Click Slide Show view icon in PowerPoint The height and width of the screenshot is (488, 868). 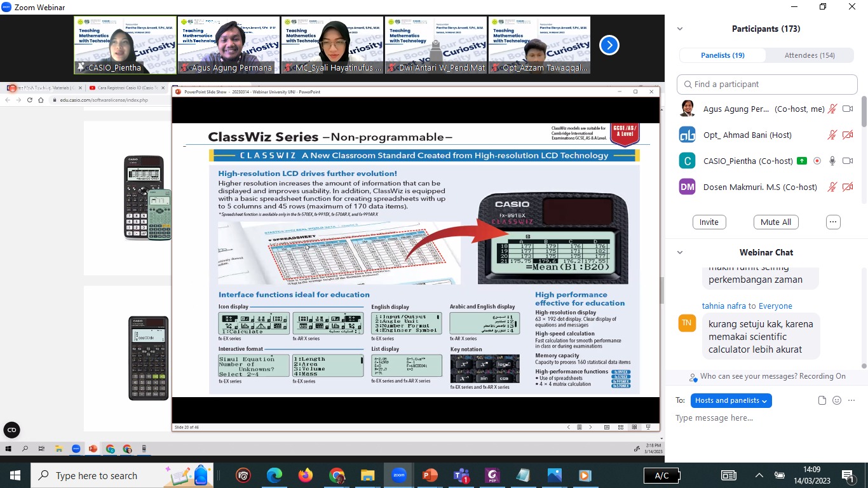coord(648,427)
